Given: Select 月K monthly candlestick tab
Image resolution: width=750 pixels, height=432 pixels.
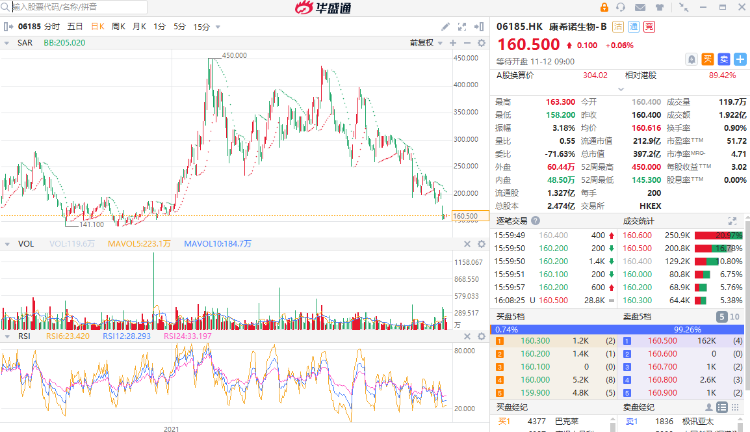Looking at the screenshot, I should tap(139, 27).
